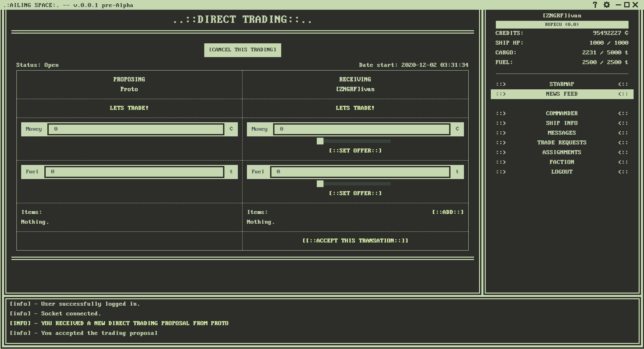Accept this transaction
The height and width of the screenshot is (349, 644).
(355, 240)
